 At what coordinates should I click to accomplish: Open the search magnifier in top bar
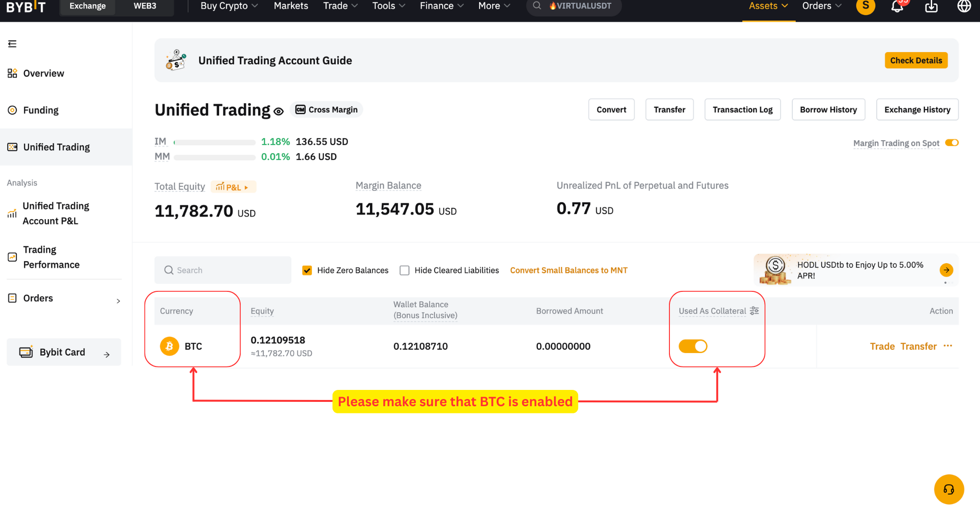(x=537, y=6)
